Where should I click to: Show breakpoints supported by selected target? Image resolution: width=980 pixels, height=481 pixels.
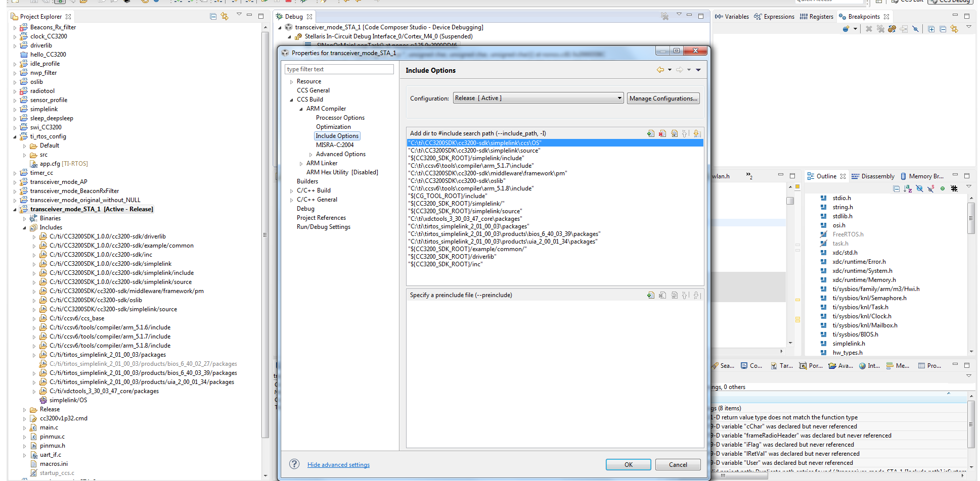point(892,29)
